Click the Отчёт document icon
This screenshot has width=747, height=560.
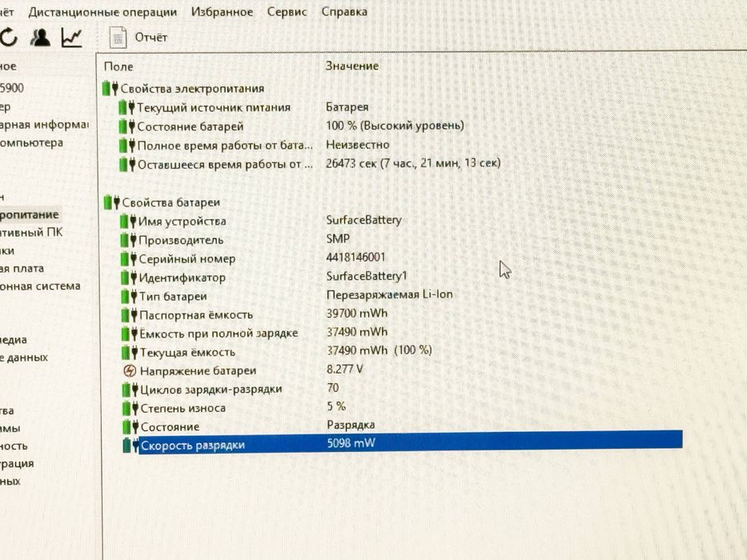118,38
